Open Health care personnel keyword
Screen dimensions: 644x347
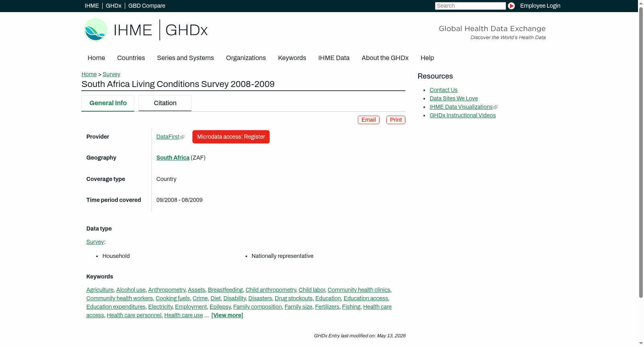pos(134,315)
